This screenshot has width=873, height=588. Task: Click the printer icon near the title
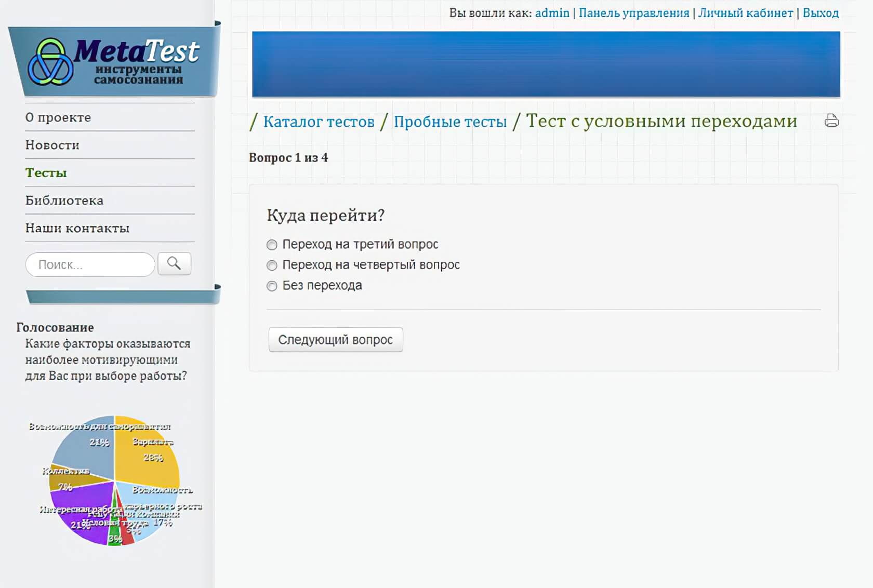(831, 121)
